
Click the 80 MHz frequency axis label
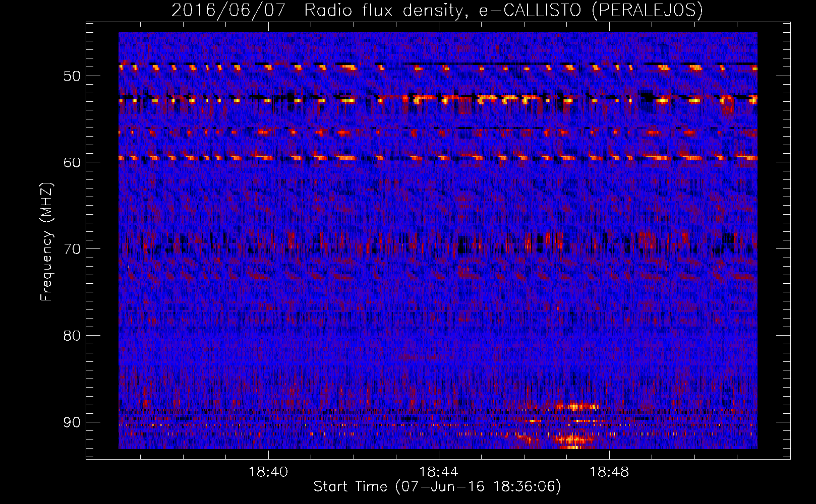(x=72, y=336)
